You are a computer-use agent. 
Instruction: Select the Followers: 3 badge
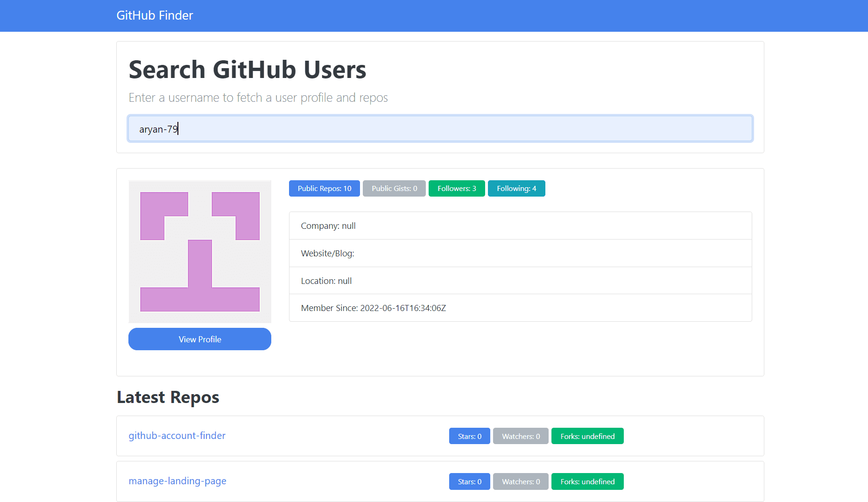pyautogui.click(x=456, y=189)
